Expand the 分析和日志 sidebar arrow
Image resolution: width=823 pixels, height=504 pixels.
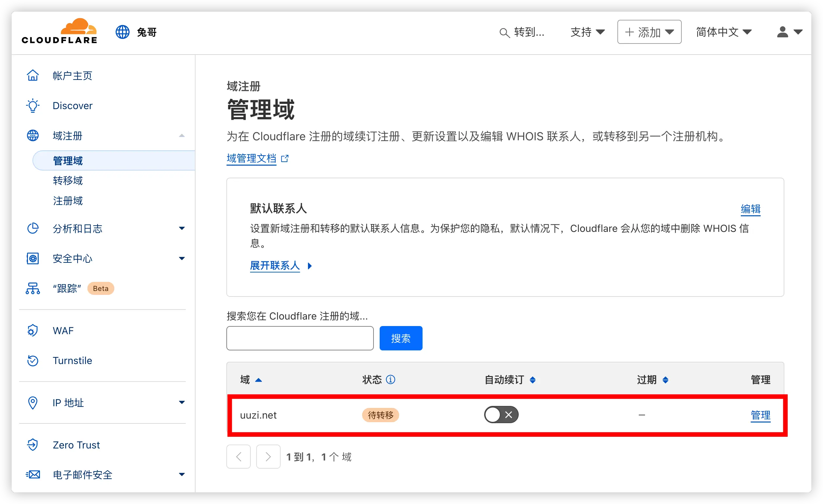pyautogui.click(x=182, y=228)
